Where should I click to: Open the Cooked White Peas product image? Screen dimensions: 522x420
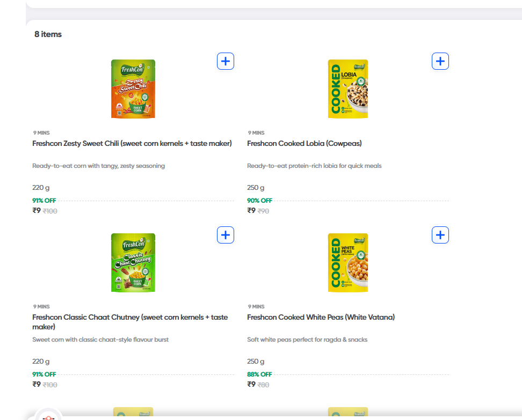coord(347,262)
